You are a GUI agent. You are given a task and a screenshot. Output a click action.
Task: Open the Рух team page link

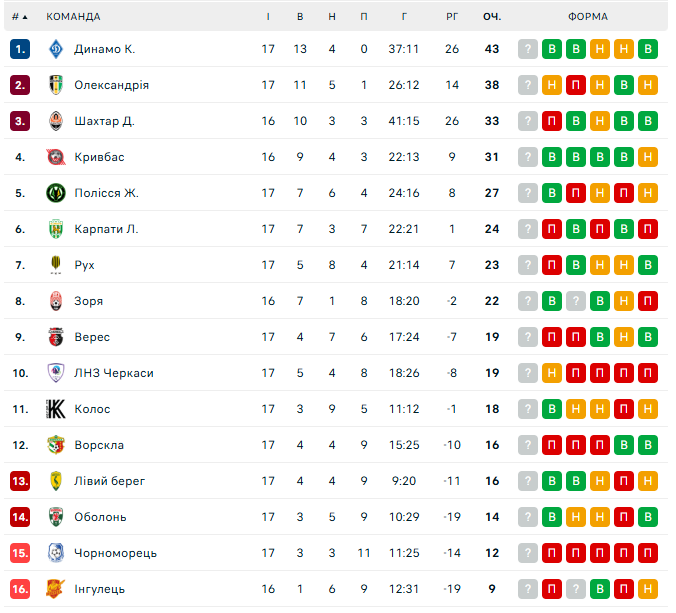coord(84,265)
